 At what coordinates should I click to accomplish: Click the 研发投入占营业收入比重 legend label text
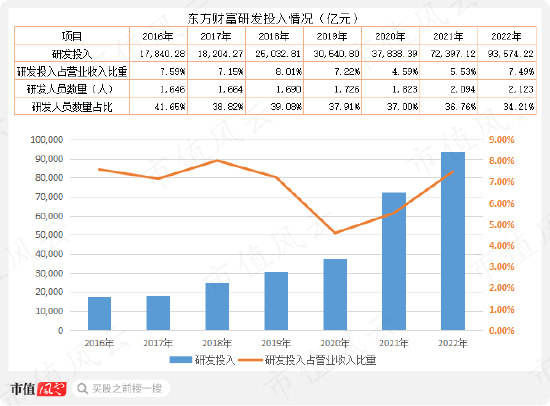[320, 360]
